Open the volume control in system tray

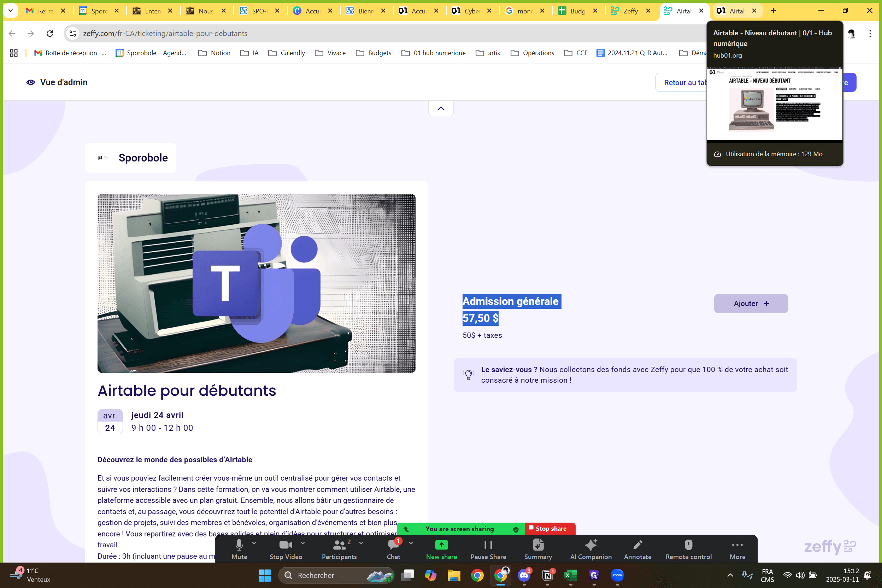[800, 575]
